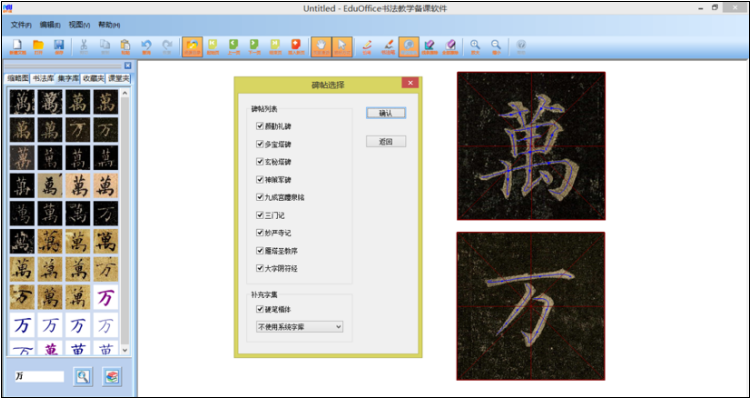Uncheck the 颜勤礼碑 checkbox
This screenshot has width=751, height=399.
(x=260, y=126)
